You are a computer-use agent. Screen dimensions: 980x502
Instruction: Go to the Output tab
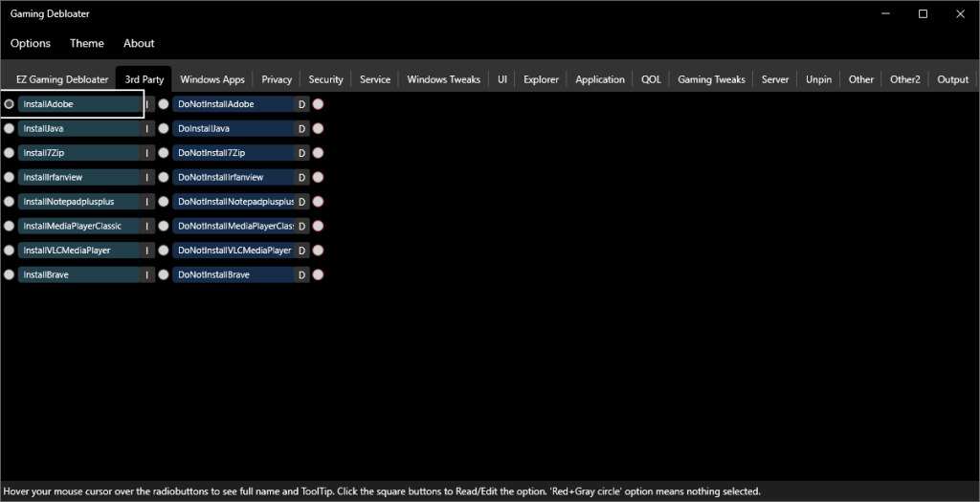[x=952, y=79]
